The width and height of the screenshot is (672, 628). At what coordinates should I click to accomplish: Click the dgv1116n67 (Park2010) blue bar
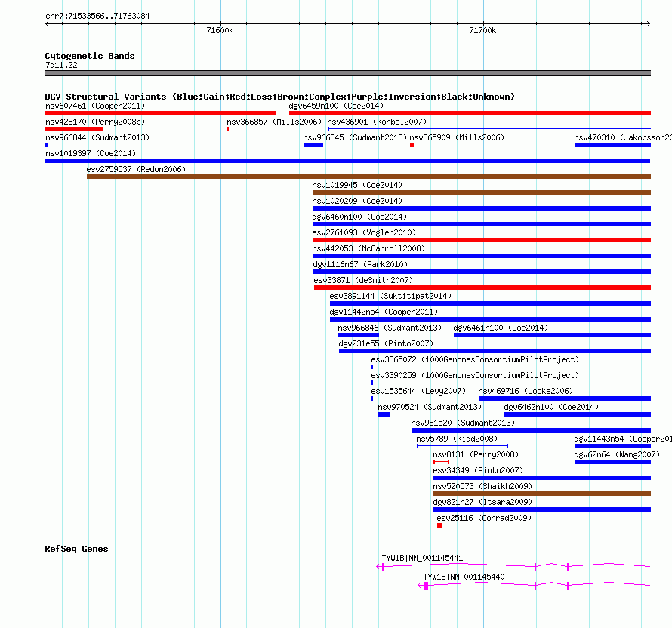[x=482, y=272]
